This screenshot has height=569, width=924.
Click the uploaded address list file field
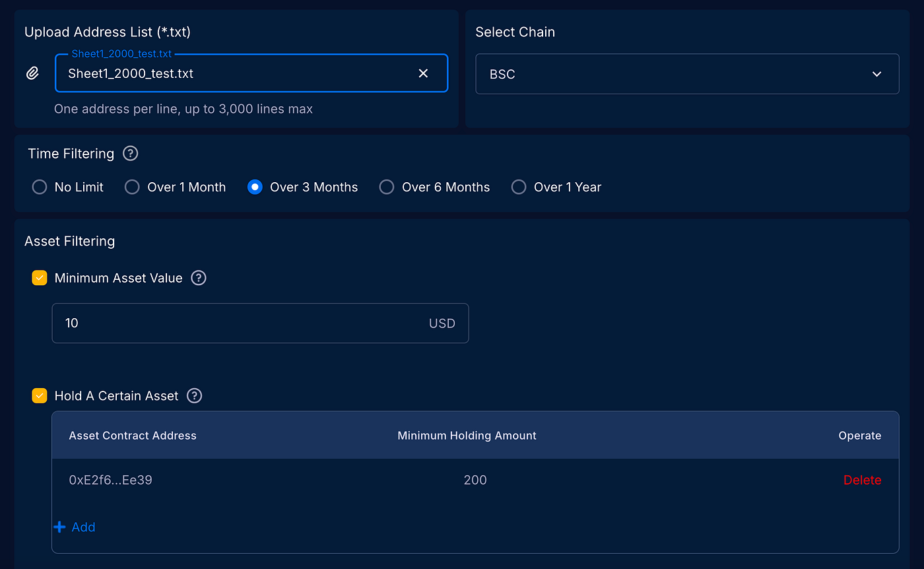pos(238,73)
